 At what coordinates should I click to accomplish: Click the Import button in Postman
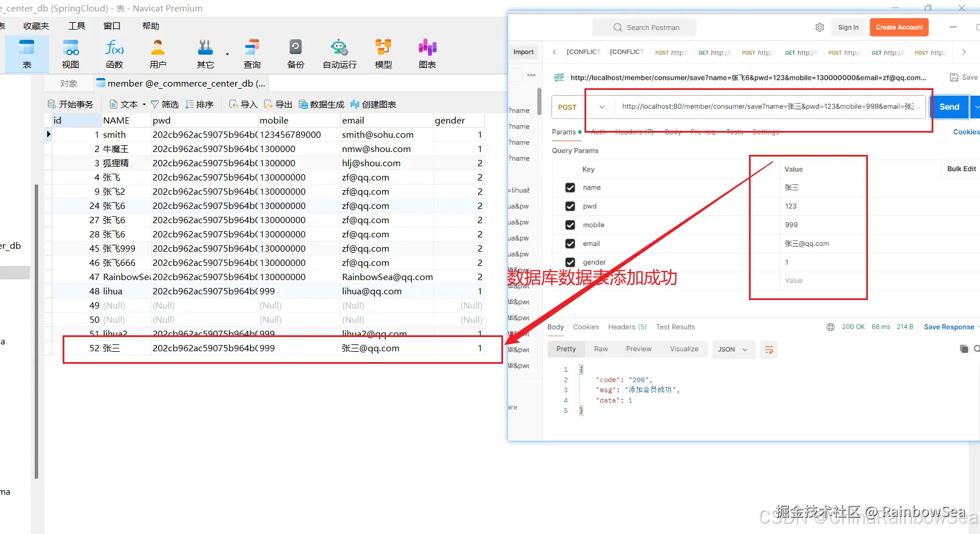click(x=524, y=52)
